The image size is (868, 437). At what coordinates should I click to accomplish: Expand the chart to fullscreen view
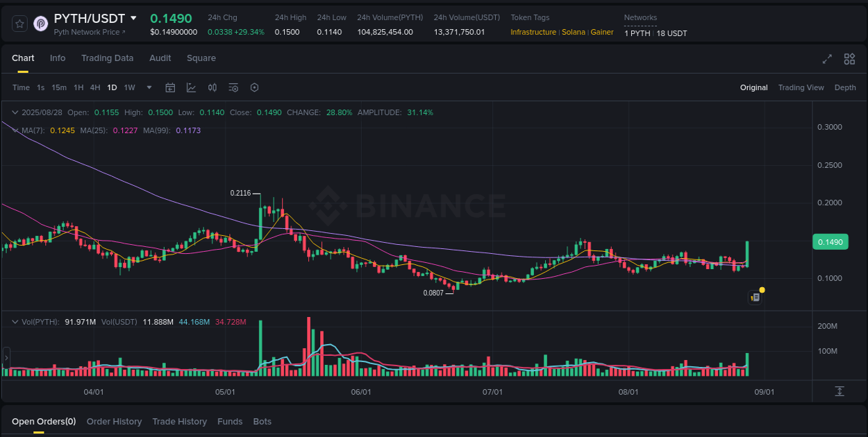click(x=827, y=59)
